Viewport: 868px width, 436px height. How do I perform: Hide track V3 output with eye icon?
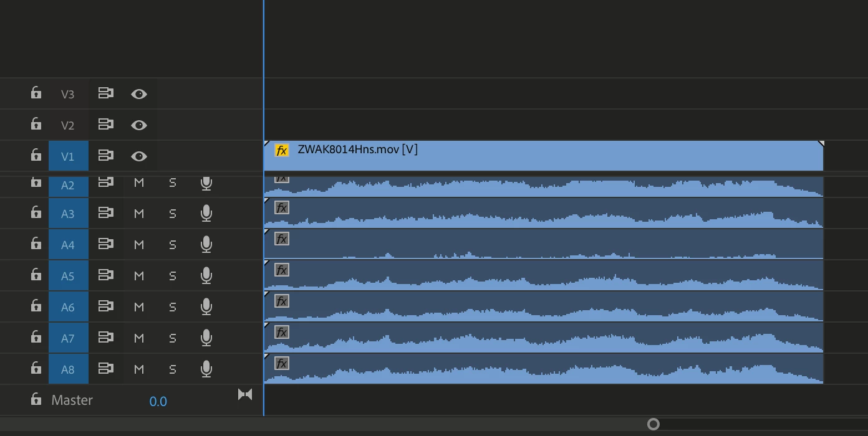point(139,94)
